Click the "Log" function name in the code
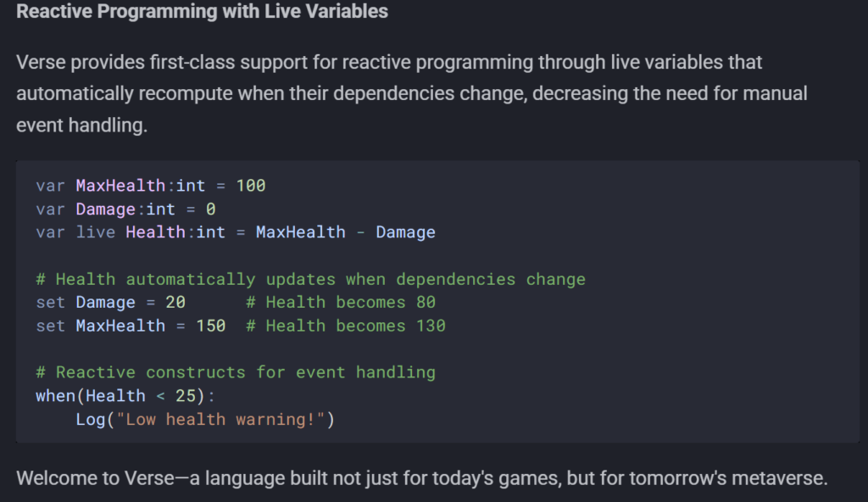The image size is (868, 502). [x=91, y=420]
